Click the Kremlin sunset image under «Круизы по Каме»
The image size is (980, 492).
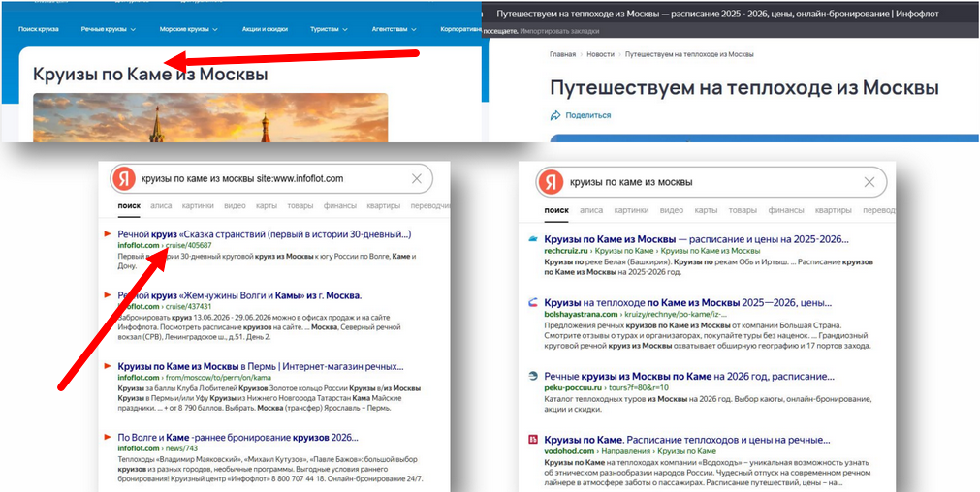210,117
